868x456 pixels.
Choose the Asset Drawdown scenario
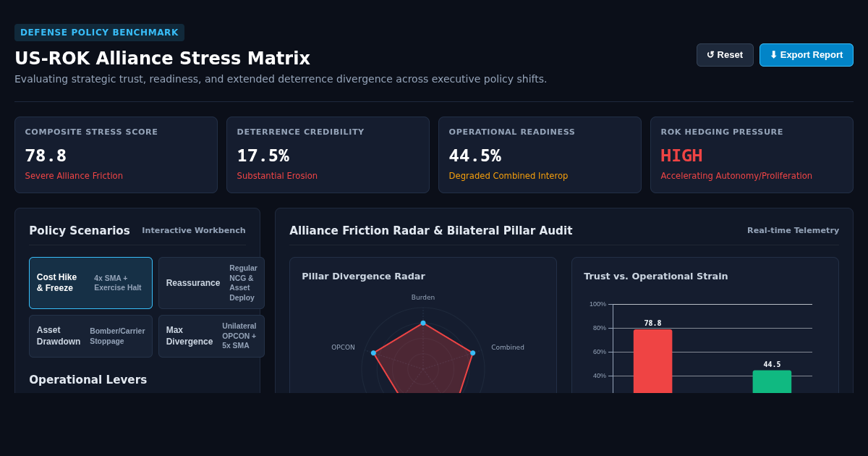click(90, 336)
